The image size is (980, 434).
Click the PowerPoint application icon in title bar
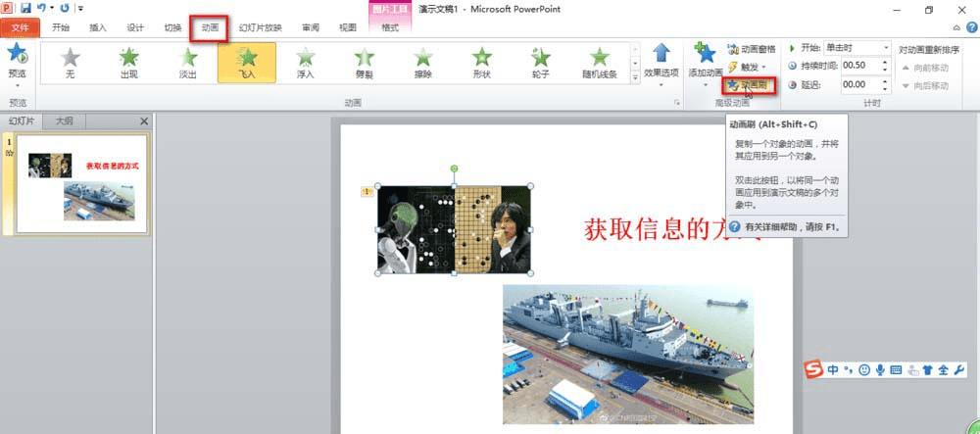[7, 8]
